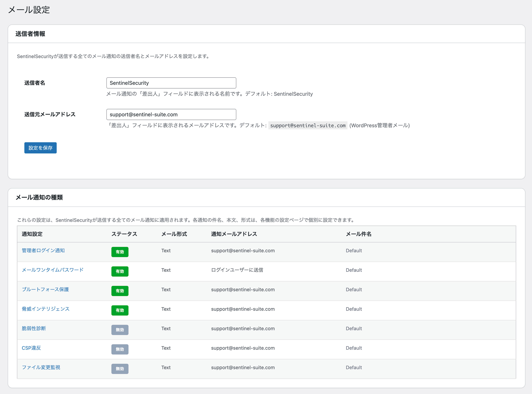The width and height of the screenshot is (532, 394).
Task: Click 有効 badge for メールワンタイムパスワード
Action: [x=120, y=271]
